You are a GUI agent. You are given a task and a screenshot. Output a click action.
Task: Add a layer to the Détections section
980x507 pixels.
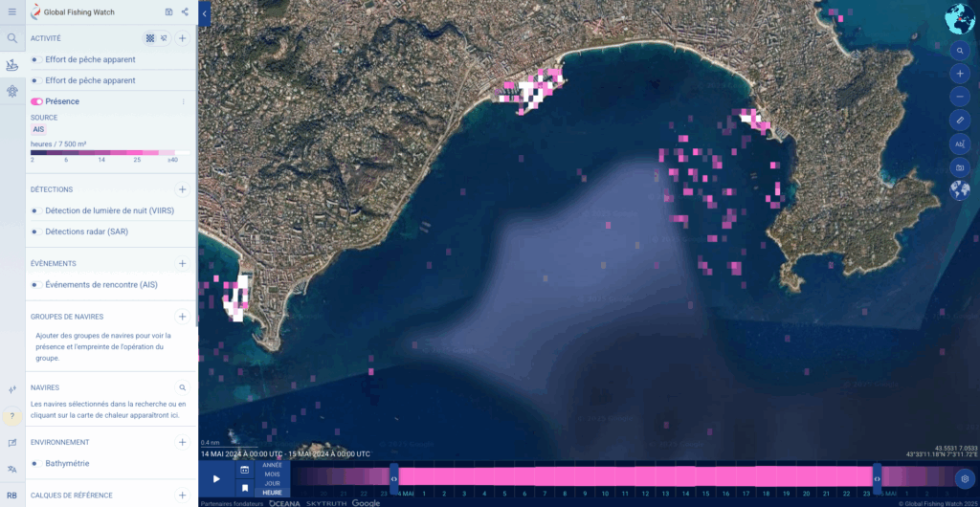tap(182, 189)
